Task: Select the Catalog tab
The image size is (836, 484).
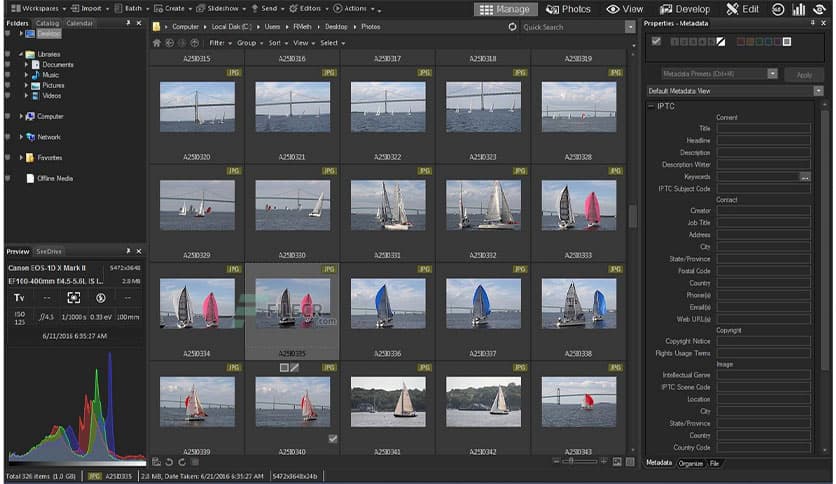Action: tap(47, 23)
